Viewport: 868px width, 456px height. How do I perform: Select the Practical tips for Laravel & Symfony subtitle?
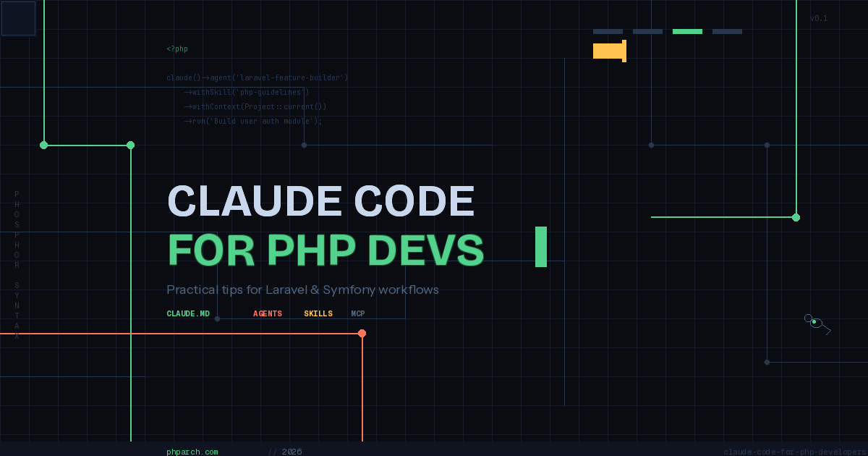pos(302,290)
